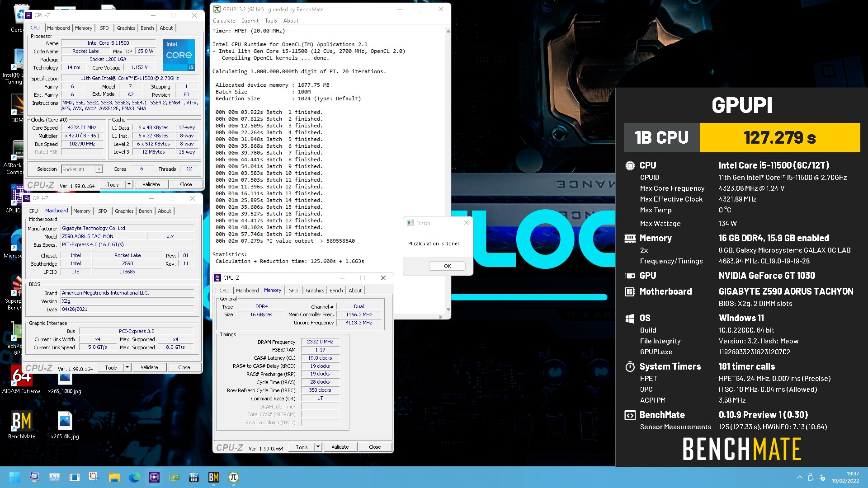Image resolution: width=868 pixels, height=488 pixels.
Task: Close the Finish dialog with X
Action: tap(467, 223)
